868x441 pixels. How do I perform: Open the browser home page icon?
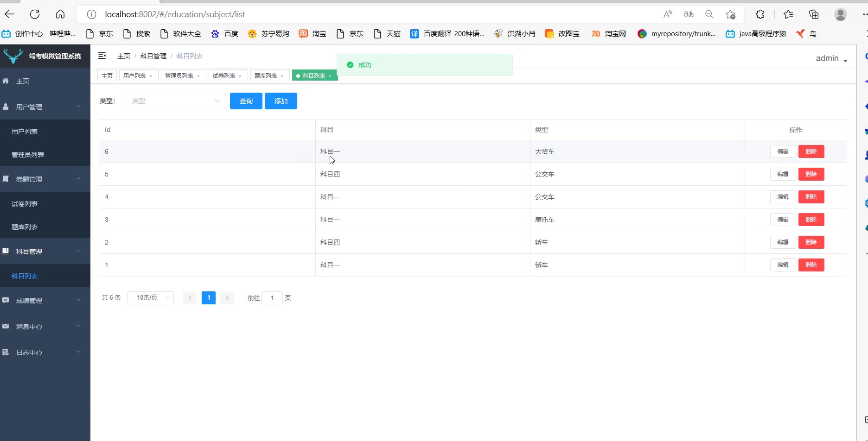coord(60,14)
